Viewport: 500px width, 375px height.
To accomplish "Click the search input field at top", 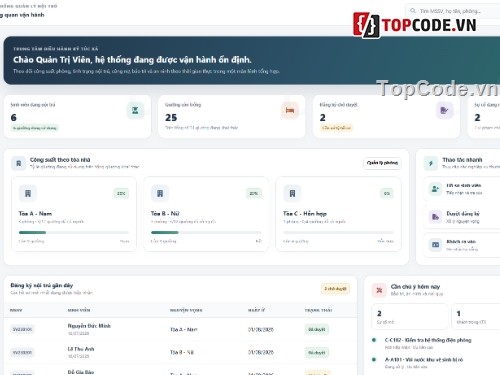I will point(453,11).
